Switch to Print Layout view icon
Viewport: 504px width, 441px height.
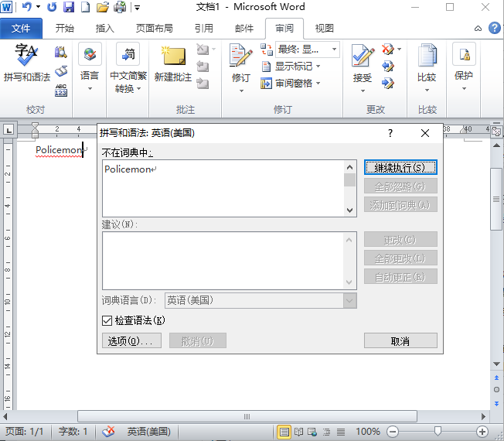pos(284,432)
